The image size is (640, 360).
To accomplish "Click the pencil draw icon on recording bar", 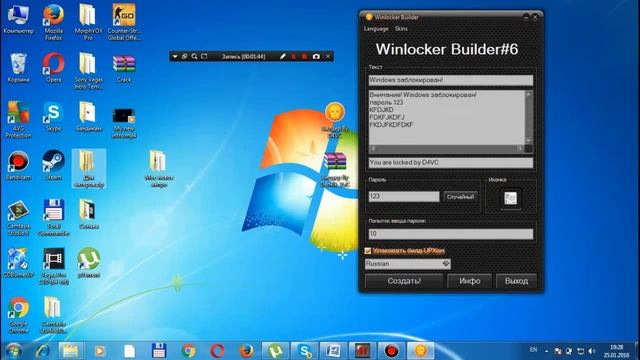I will 282,56.
